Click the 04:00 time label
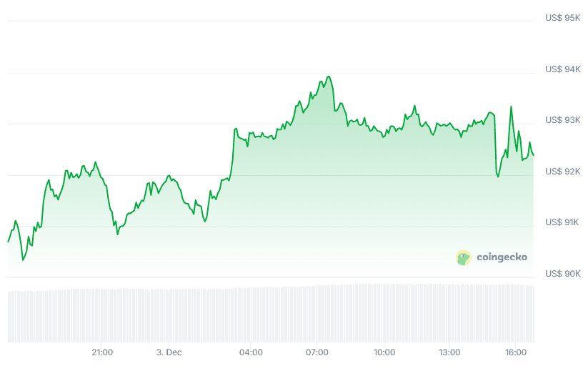Viewport: 588px width, 371px height. 251,352
